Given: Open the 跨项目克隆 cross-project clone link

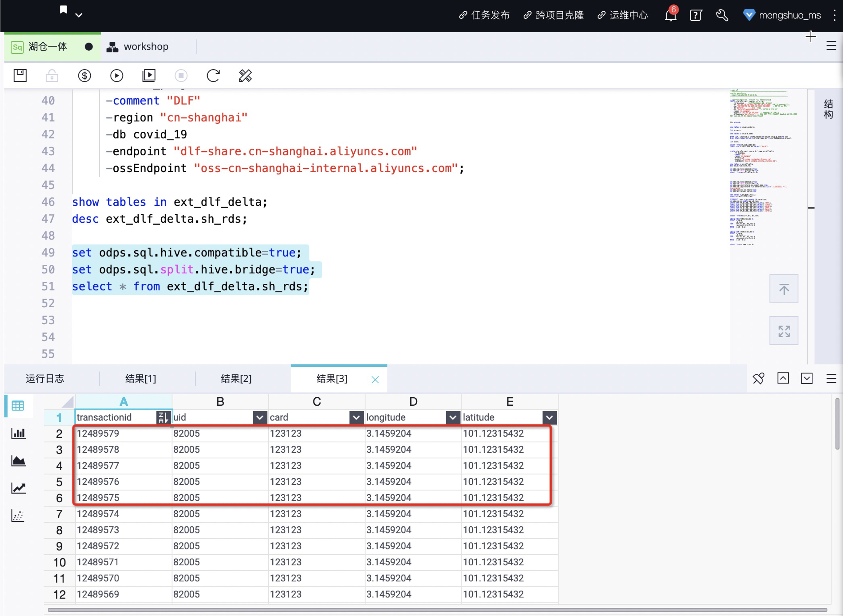Looking at the screenshot, I should click(x=554, y=15).
